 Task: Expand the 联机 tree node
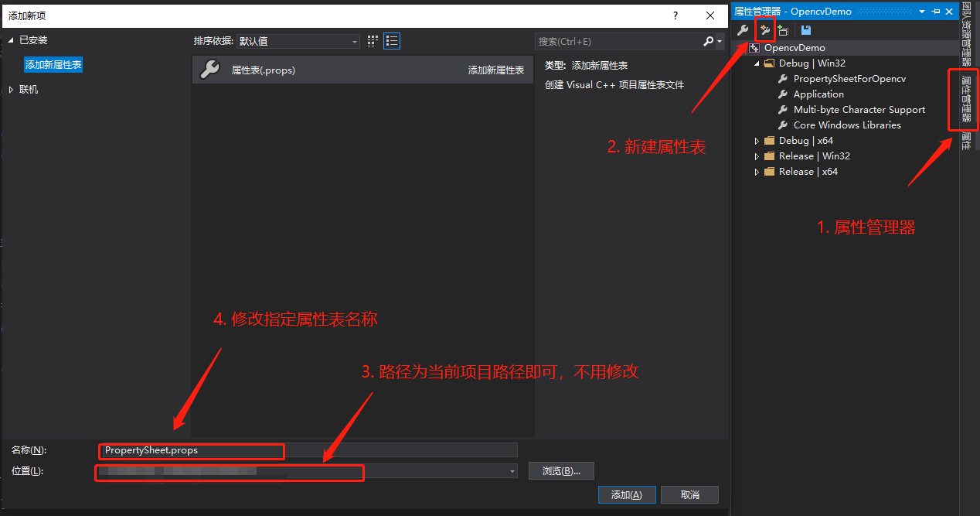(11, 90)
